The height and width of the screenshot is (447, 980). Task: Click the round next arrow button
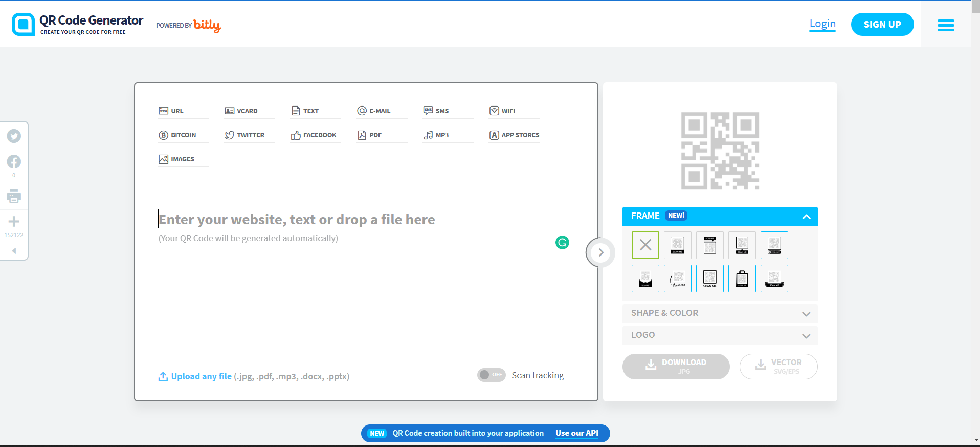pos(601,252)
